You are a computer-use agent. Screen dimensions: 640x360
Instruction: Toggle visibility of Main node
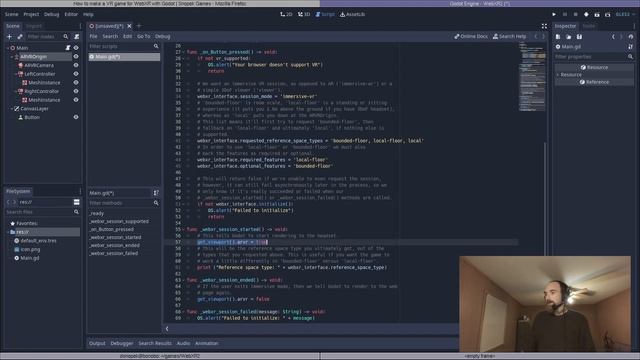pyautogui.click(x=76, y=48)
